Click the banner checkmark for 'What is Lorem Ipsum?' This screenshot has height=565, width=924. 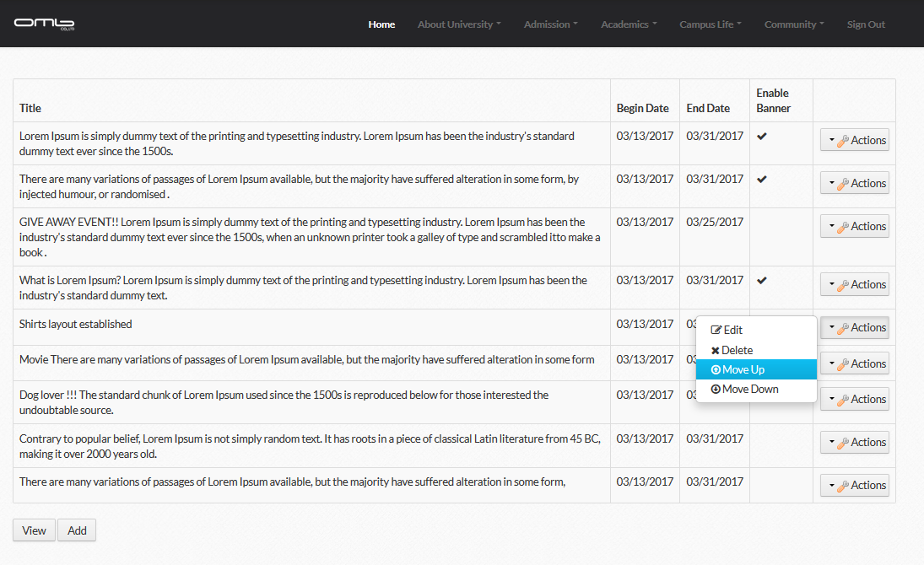[761, 280]
